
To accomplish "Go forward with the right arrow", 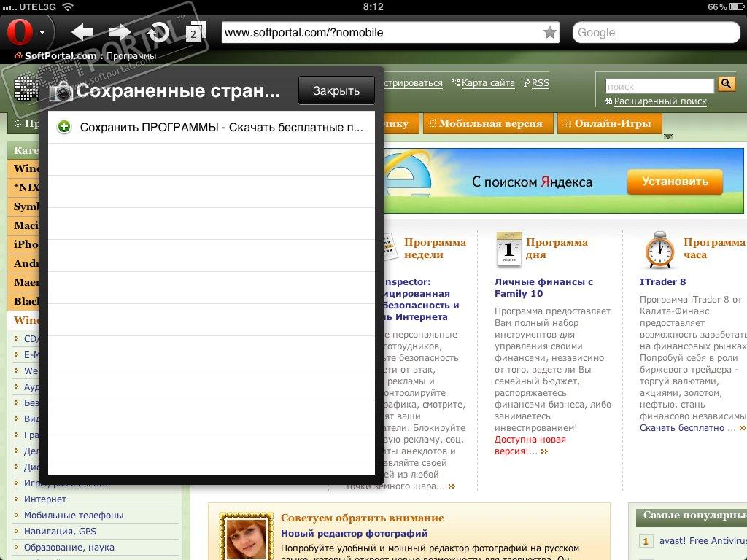I will 120,32.
